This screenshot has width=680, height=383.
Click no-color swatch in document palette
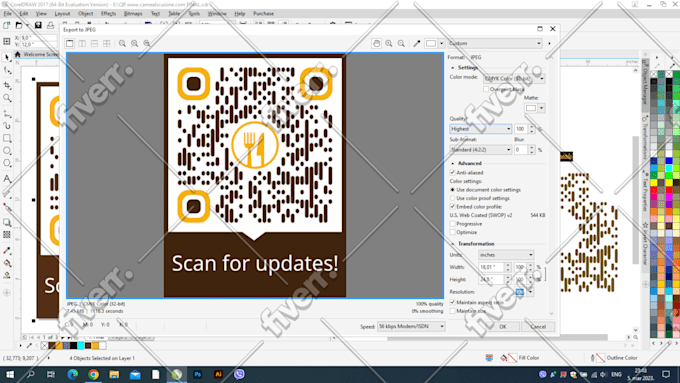(x=44, y=346)
